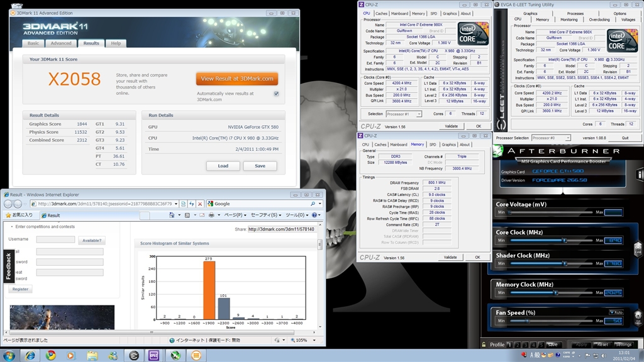Click the Validate button in CPU-Z CPU window
Screen dimensions: 644x362
click(450, 126)
